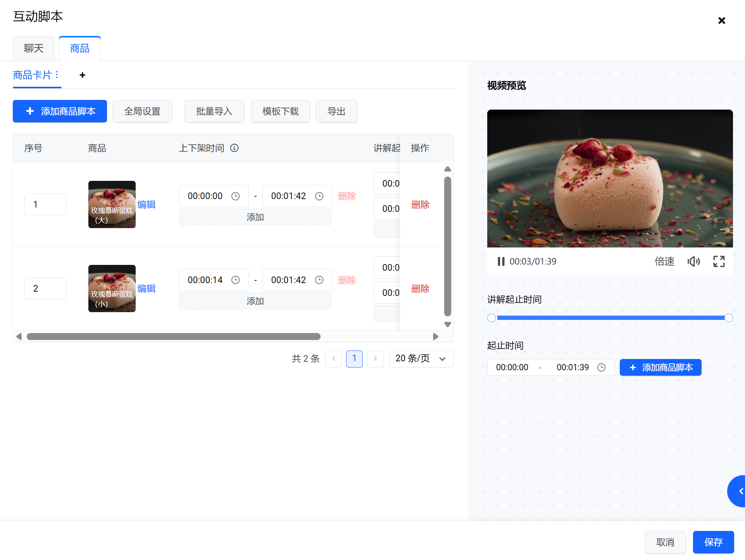
Task: Go to next page of results
Action: 375,359
